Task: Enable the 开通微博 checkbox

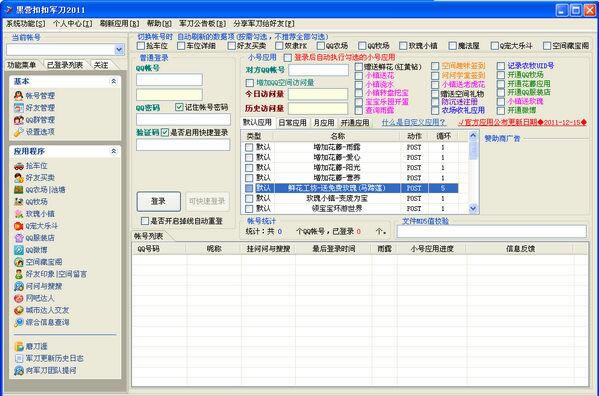Action: pyautogui.click(x=501, y=111)
